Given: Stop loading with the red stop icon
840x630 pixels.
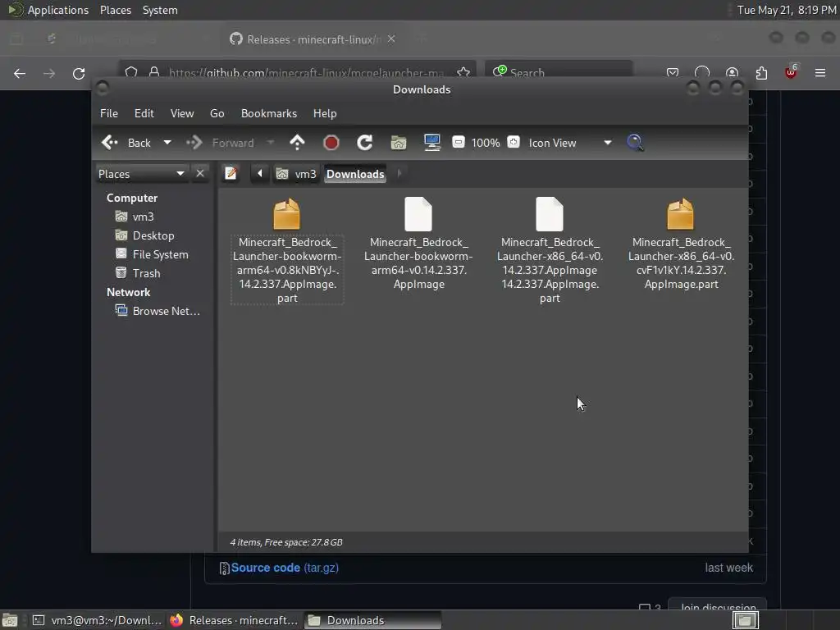Looking at the screenshot, I should coord(331,143).
